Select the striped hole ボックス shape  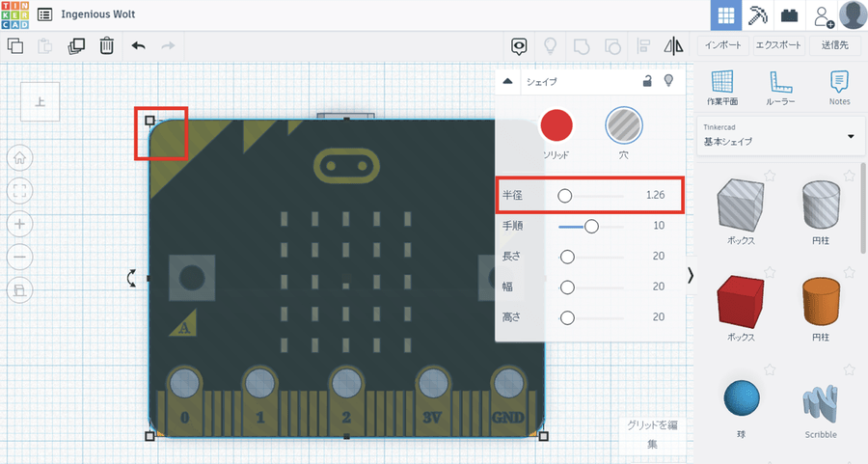(741, 205)
